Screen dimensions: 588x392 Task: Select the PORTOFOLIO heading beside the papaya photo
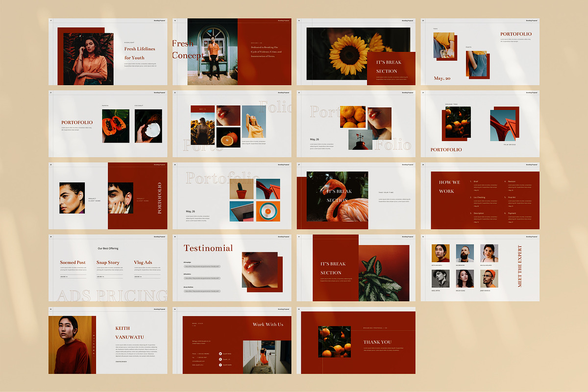[77, 122]
